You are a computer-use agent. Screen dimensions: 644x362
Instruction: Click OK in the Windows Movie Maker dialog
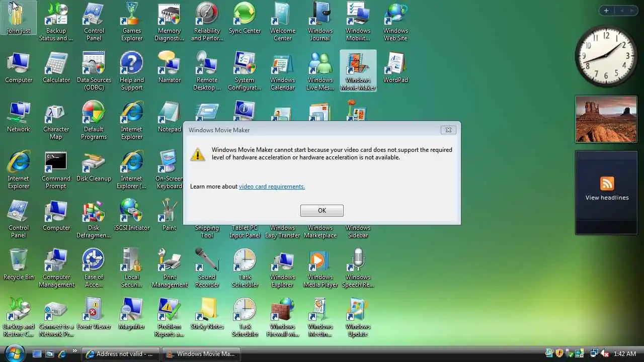(321, 211)
